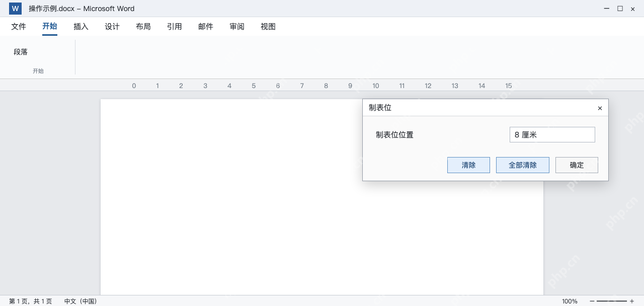Image resolution: width=644 pixels, height=306 pixels.
Task: Confirm with the 确定 button
Action: tap(577, 165)
